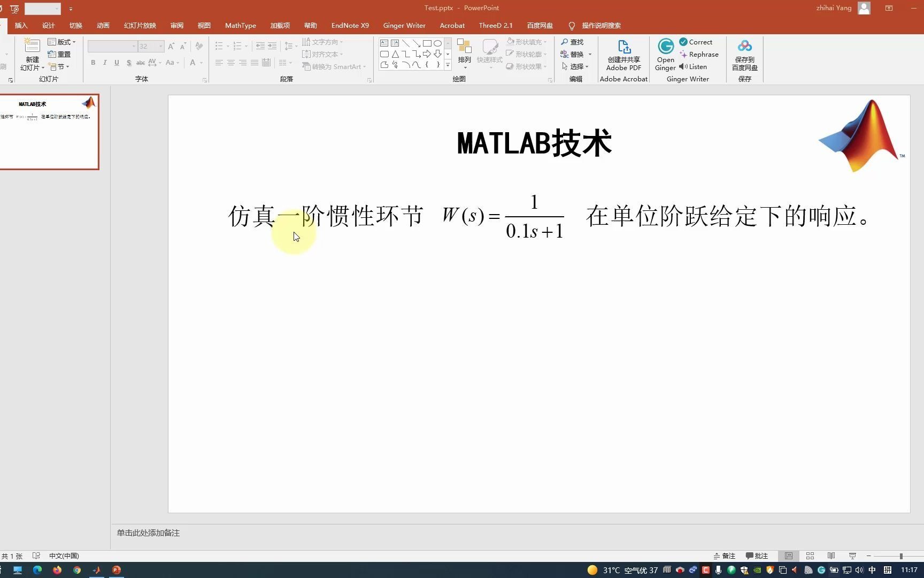This screenshot has height=578, width=924.
Task: Click the text Shadow icon
Action: [128, 63]
